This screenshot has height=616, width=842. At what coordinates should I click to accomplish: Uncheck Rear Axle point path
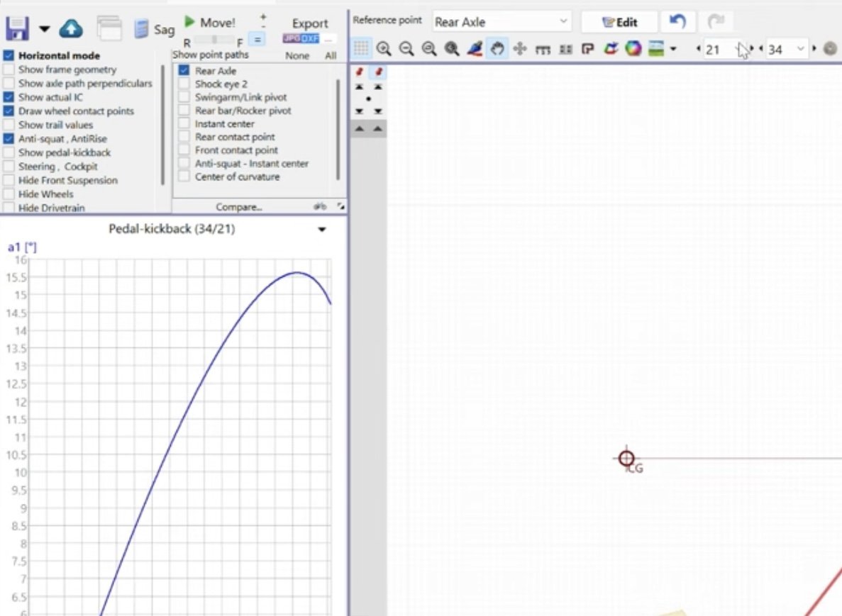(x=184, y=70)
